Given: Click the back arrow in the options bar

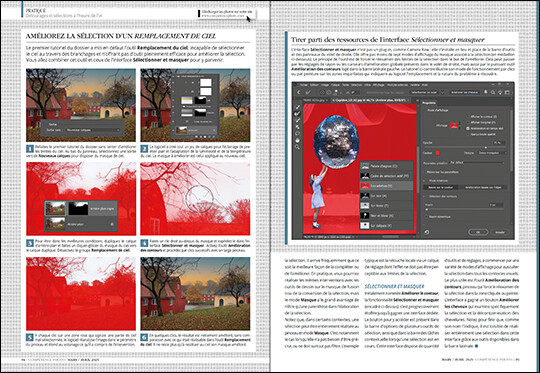Looking at the screenshot, I should click(x=298, y=92).
